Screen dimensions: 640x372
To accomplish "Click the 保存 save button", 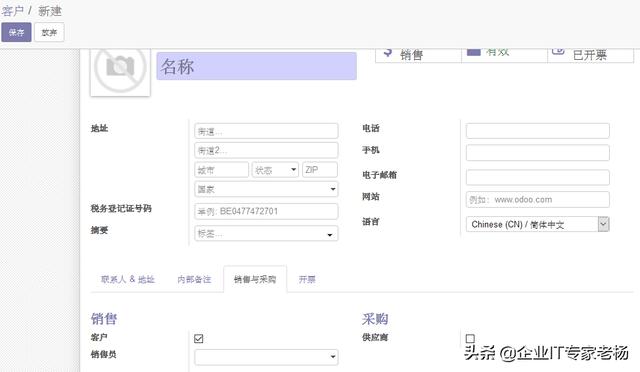I will pyautogui.click(x=16, y=32).
